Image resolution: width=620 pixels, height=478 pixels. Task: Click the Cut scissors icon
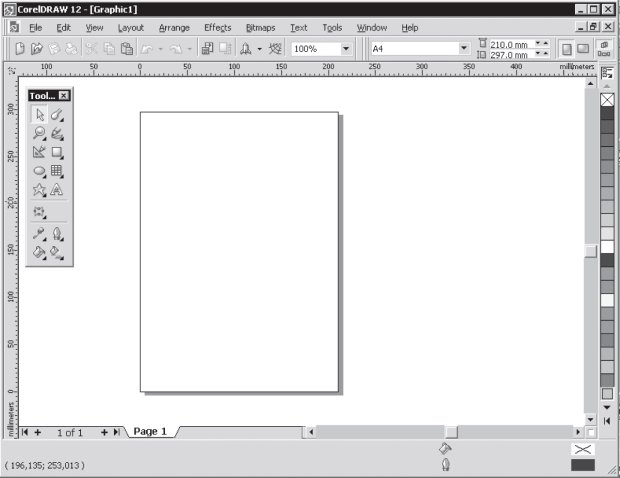(92, 49)
